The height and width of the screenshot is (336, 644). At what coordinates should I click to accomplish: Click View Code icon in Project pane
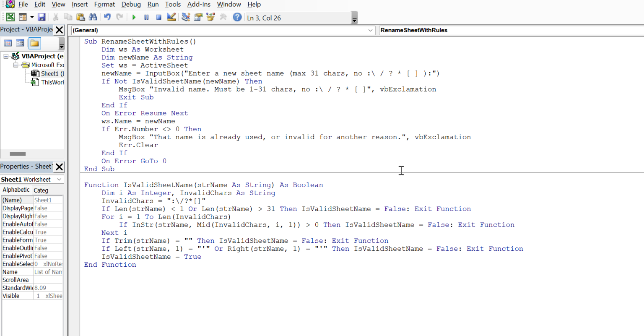(x=8, y=43)
